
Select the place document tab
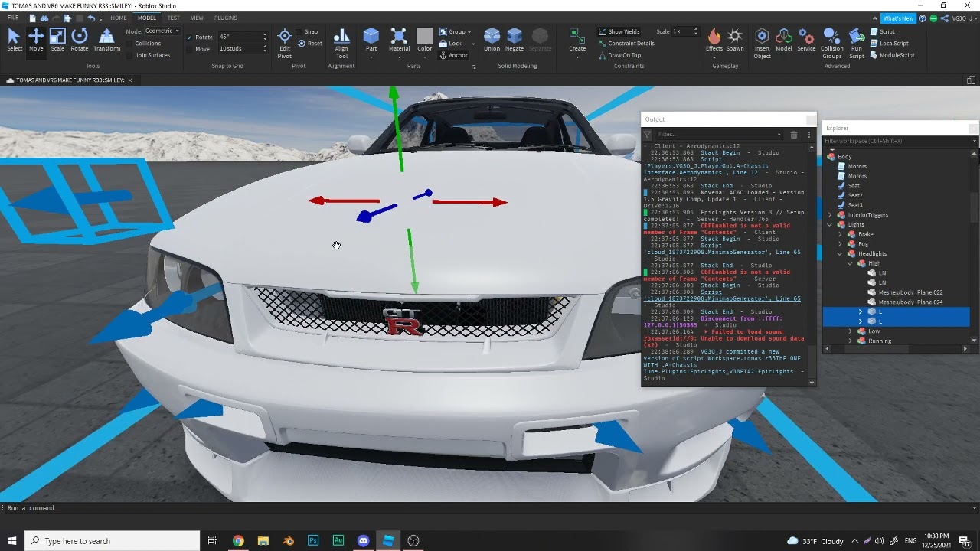click(70, 80)
